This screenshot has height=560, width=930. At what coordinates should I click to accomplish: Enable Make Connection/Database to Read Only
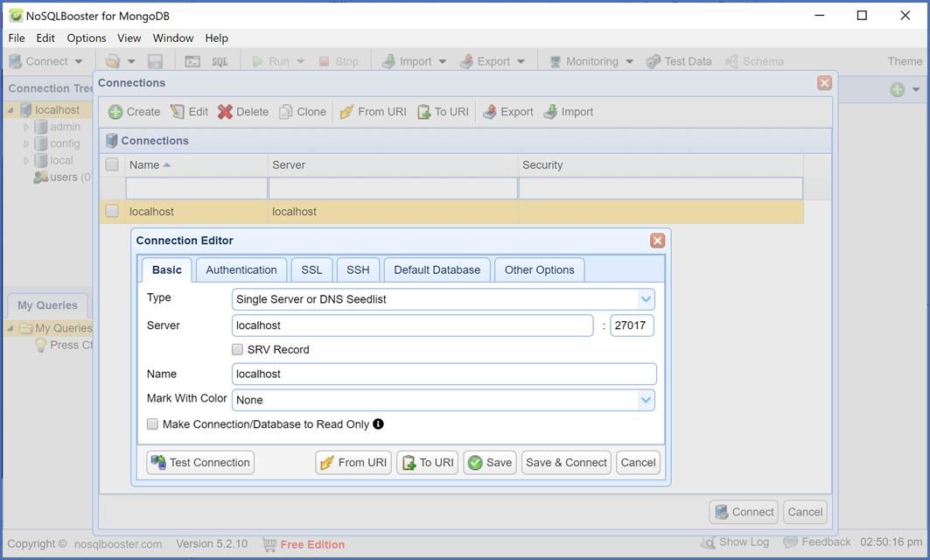coord(152,424)
